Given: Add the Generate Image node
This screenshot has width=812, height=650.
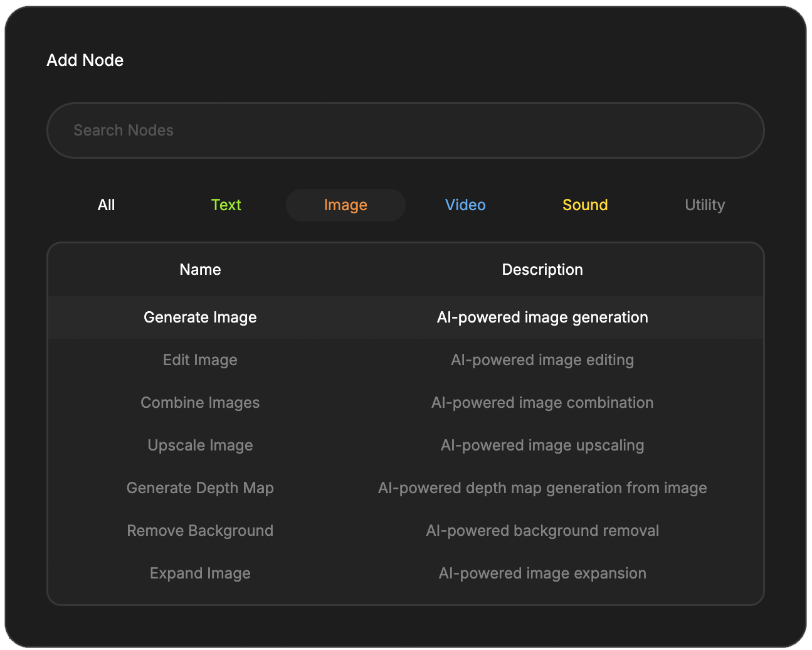Looking at the screenshot, I should [200, 317].
